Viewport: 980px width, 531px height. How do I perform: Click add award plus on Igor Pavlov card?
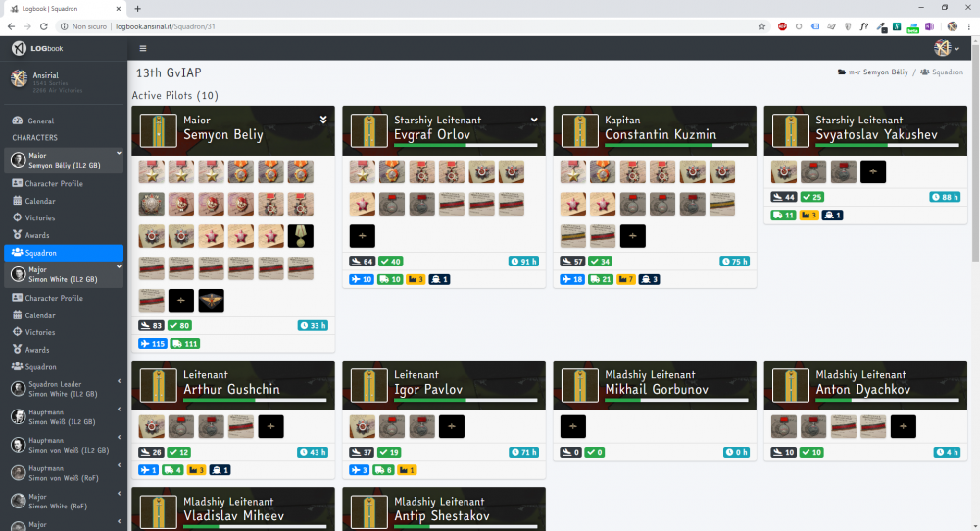tap(451, 427)
